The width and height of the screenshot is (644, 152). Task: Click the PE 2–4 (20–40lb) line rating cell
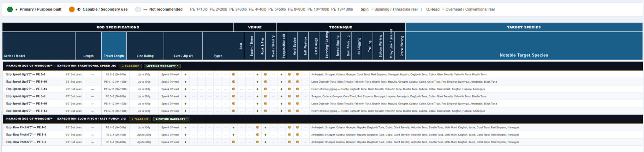[116, 135]
